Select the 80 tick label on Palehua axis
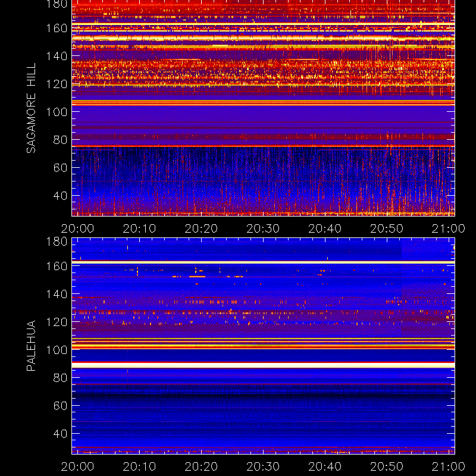 tap(60, 378)
